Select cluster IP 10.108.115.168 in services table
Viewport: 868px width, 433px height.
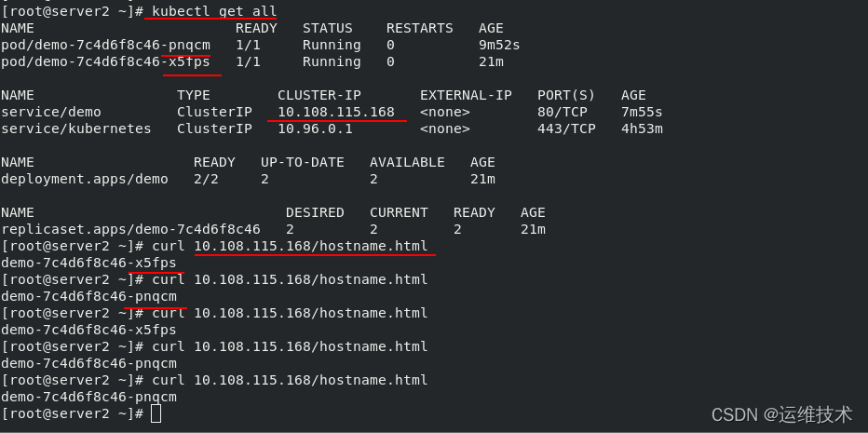coord(336,112)
